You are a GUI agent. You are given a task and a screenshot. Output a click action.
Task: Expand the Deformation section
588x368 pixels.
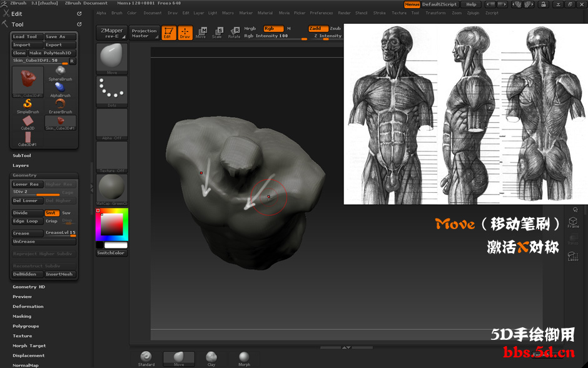tap(28, 307)
